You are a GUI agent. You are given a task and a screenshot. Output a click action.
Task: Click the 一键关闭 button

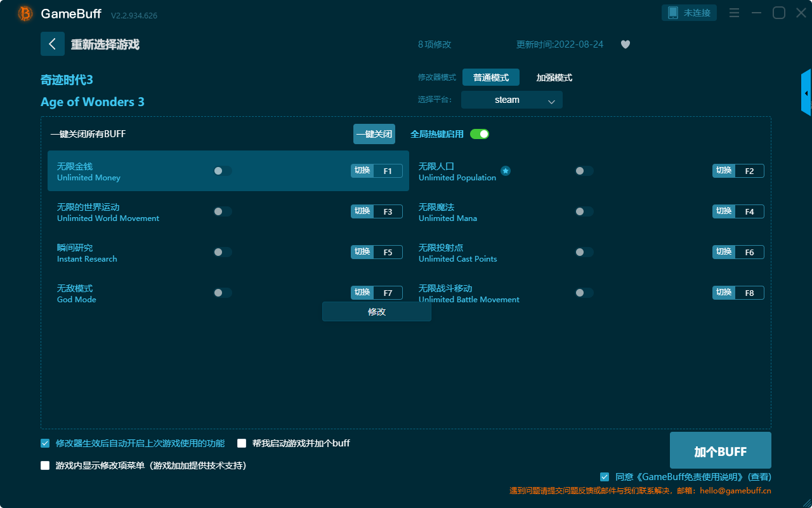374,134
